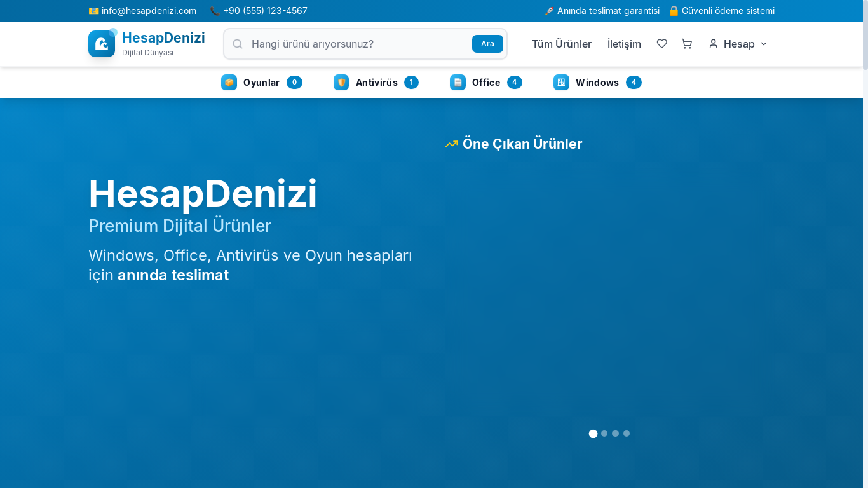The height and width of the screenshot is (488, 868).
Task: Open the shopping cart icon
Action: click(x=686, y=44)
